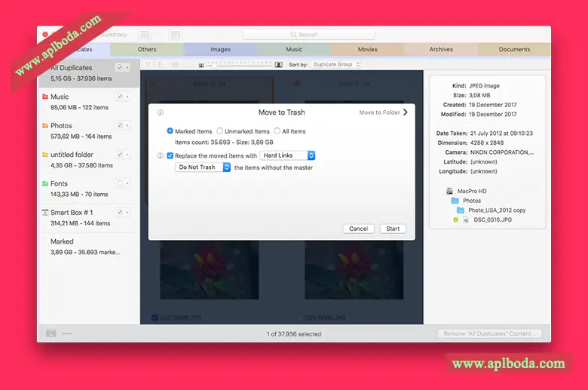The image size is (588, 390).
Task: Click the Start button
Action: 393,229
